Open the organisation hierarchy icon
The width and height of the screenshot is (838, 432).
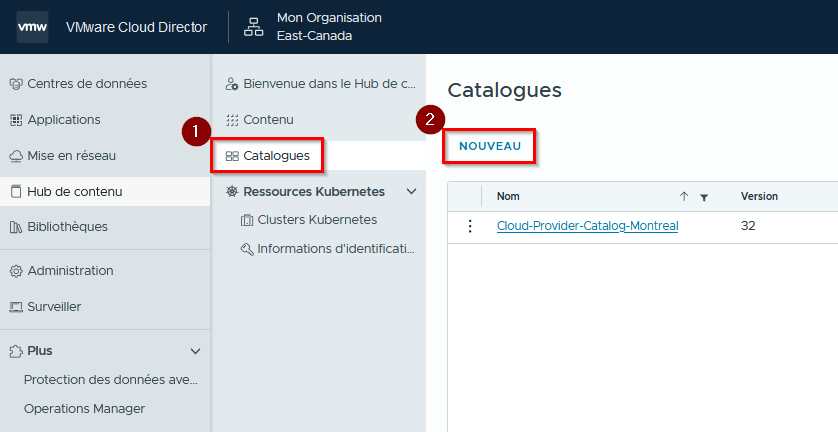click(253, 27)
